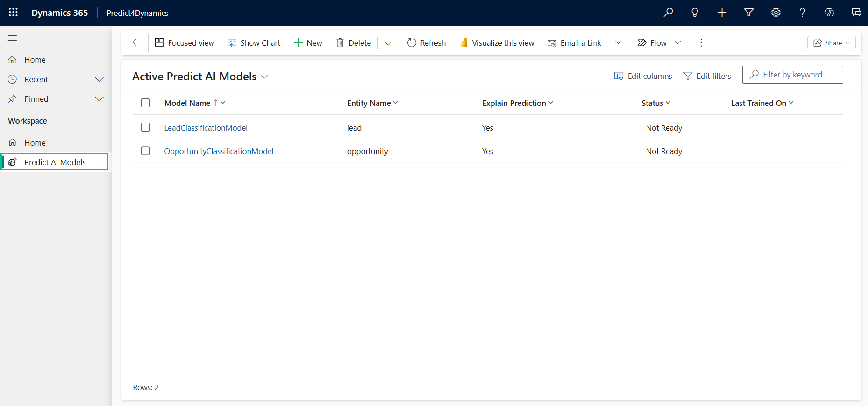Screen dimensions: 868x406
Task: Expand the Active Predict AI Models view selector
Action: pyautogui.click(x=264, y=77)
